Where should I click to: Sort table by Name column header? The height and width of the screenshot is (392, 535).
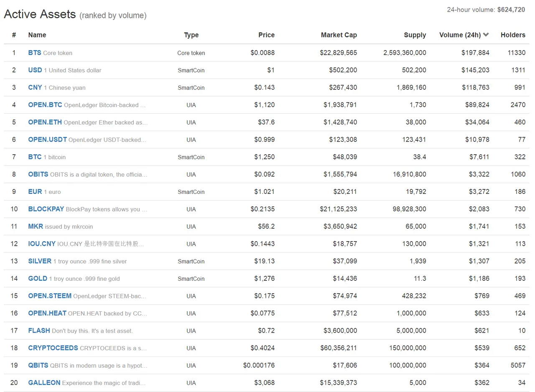37,35
